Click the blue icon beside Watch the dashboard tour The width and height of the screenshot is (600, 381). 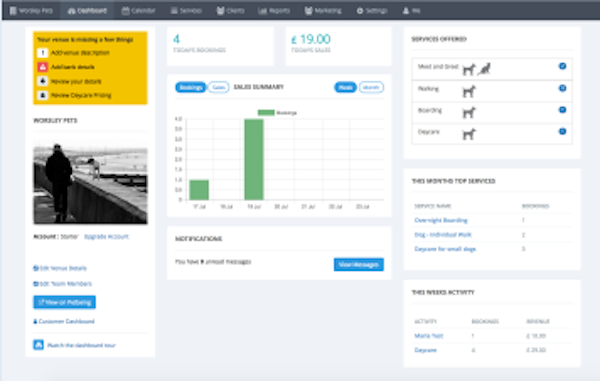(x=38, y=345)
